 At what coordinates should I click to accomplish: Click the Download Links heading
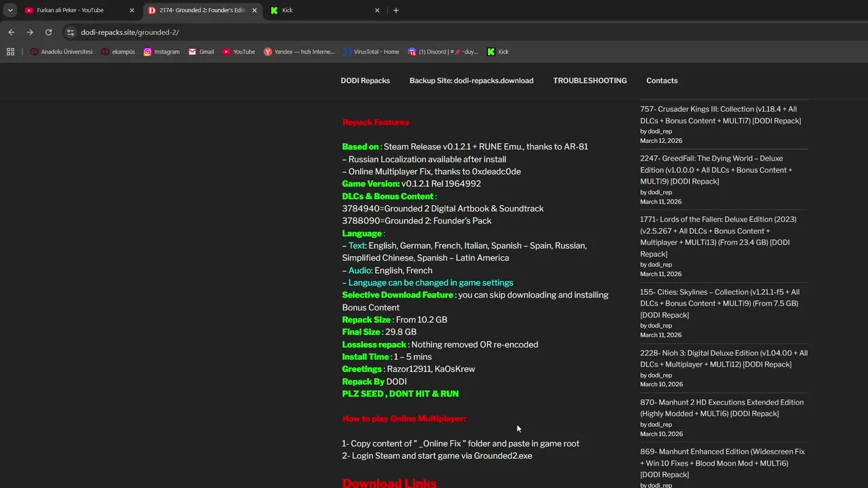pyautogui.click(x=389, y=483)
